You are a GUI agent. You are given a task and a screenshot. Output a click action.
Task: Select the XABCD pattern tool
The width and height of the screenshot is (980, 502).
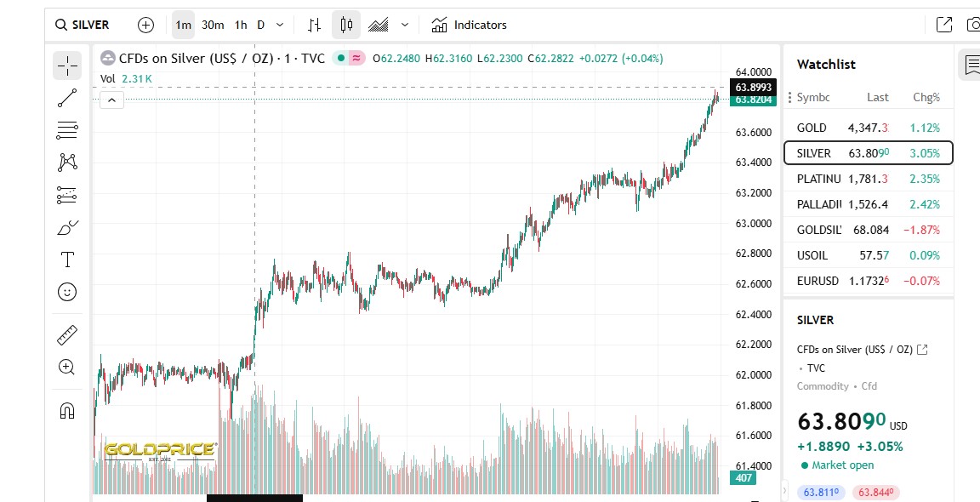(67, 163)
